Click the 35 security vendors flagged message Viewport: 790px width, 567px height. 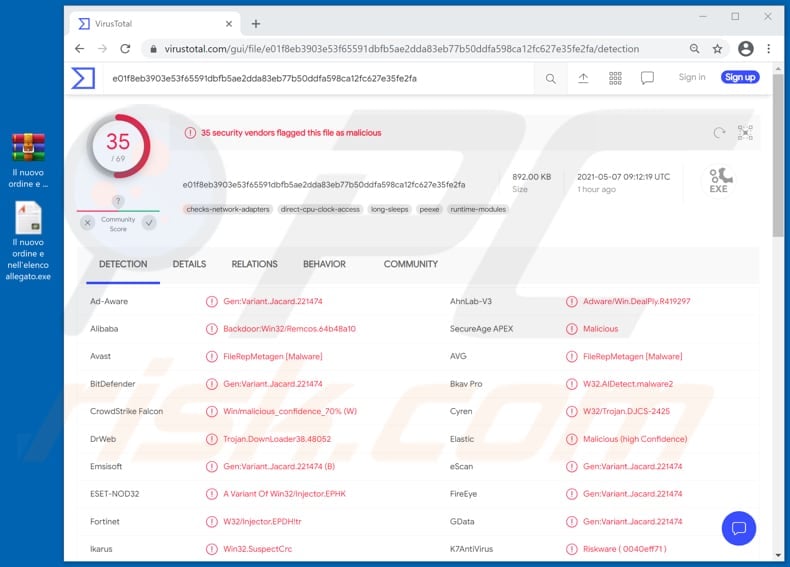click(x=291, y=133)
